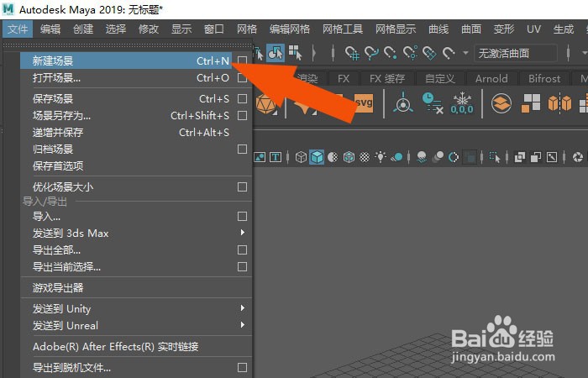
Task: Expand the 发送到 Unreal submenu arrow
Action: tap(242, 324)
